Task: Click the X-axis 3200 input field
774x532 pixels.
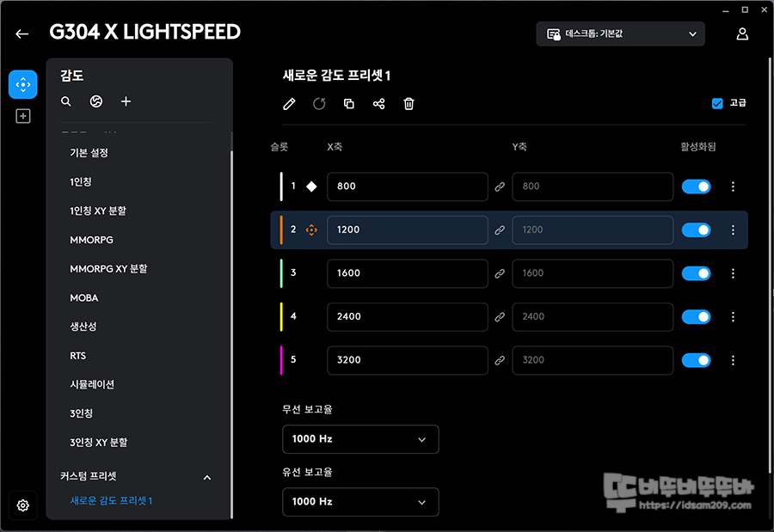Action: click(408, 360)
